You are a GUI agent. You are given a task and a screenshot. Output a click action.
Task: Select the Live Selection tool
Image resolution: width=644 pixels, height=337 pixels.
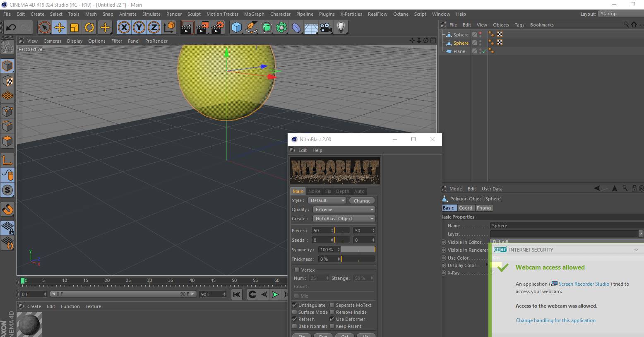44,28
